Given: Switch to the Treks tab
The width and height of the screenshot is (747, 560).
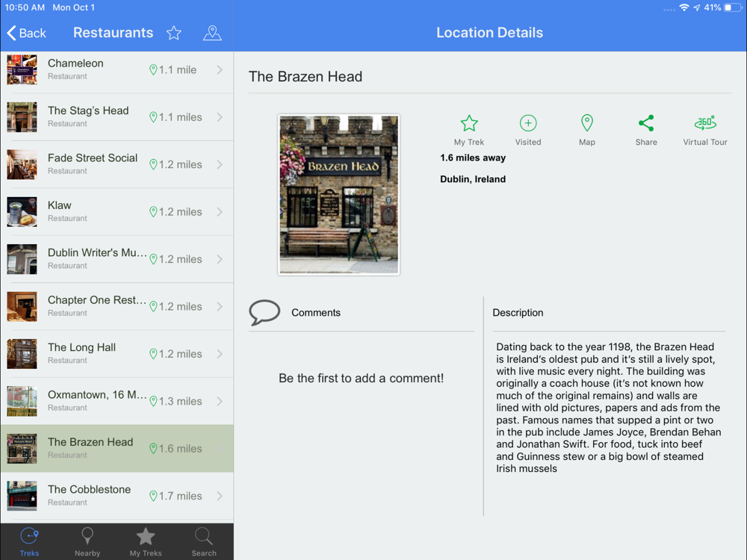Looking at the screenshot, I should [30, 542].
